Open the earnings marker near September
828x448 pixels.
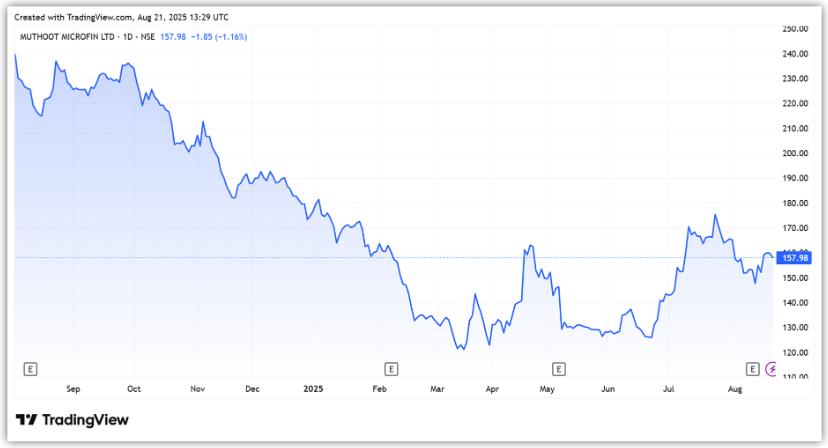coord(30,369)
